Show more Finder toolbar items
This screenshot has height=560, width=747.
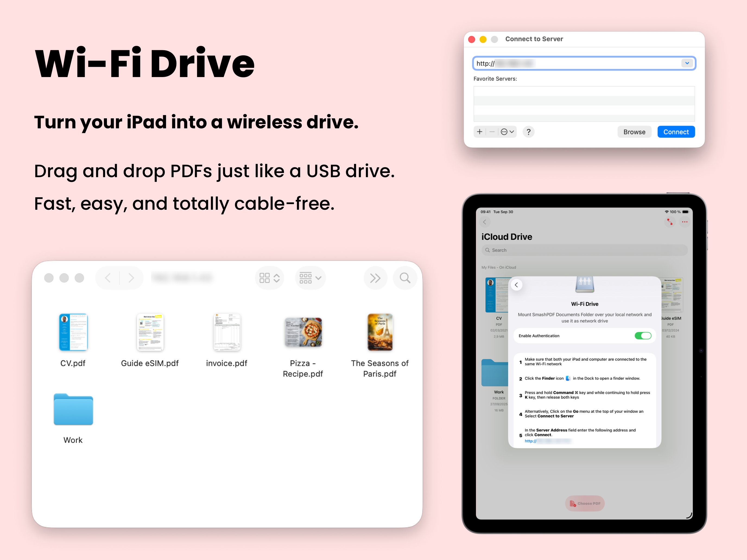[375, 278]
